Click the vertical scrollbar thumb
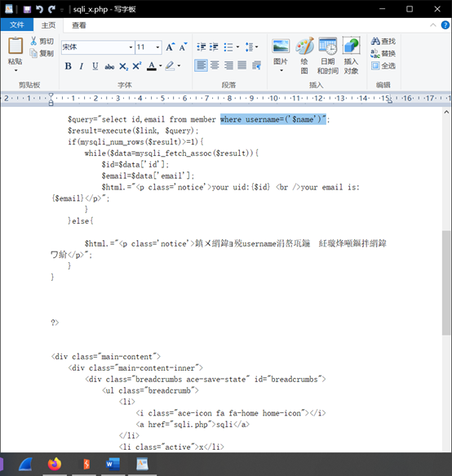The width and height of the screenshot is (452, 476). coord(446,282)
